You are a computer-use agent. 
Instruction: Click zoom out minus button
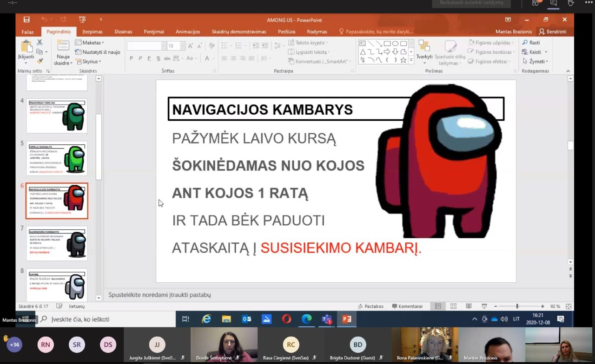(496, 306)
